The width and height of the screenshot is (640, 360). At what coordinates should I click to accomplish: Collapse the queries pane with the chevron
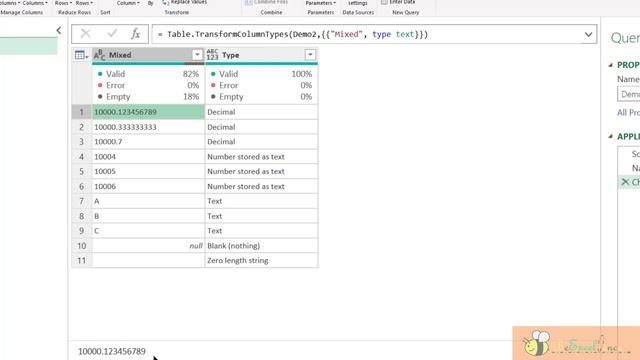coord(59,30)
